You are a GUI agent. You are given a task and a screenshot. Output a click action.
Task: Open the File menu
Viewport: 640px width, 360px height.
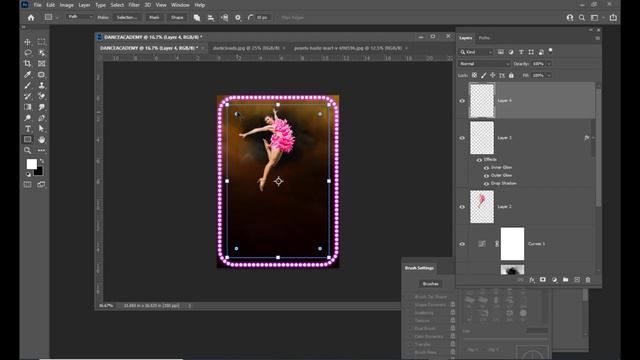[x=38, y=5]
